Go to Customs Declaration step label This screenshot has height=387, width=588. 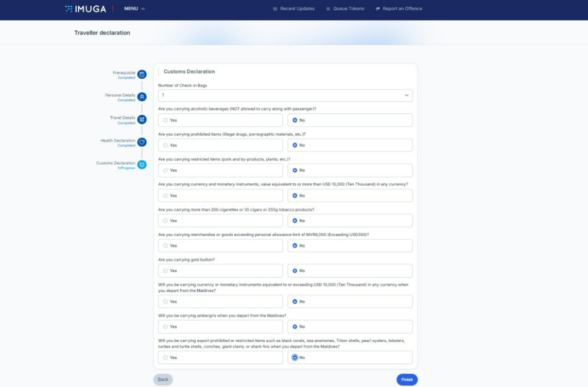pos(115,163)
